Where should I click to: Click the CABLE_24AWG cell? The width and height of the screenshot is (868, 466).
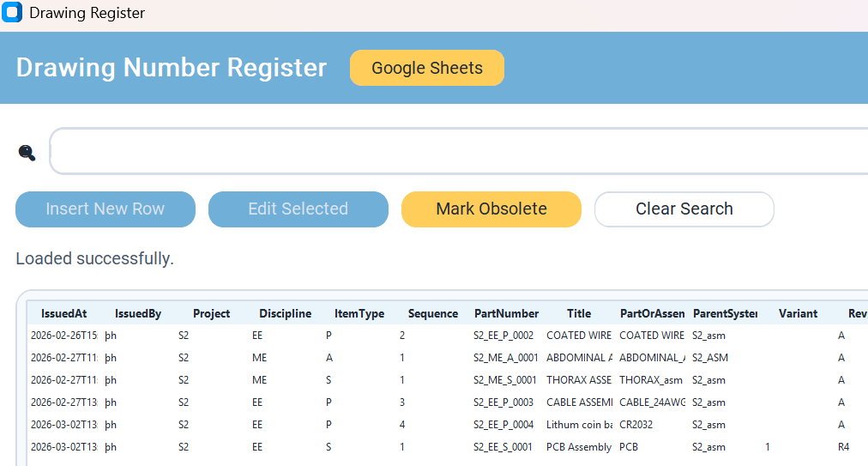(x=652, y=402)
